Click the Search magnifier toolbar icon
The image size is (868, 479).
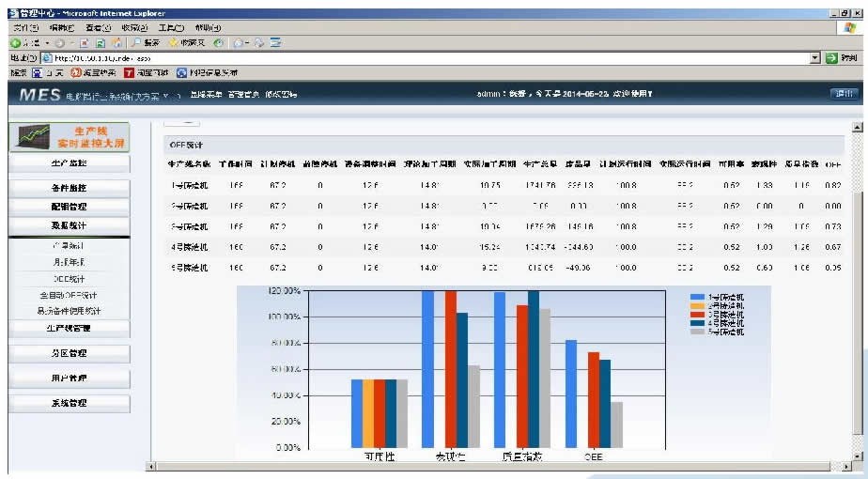pyautogui.click(x=136, y=43)
